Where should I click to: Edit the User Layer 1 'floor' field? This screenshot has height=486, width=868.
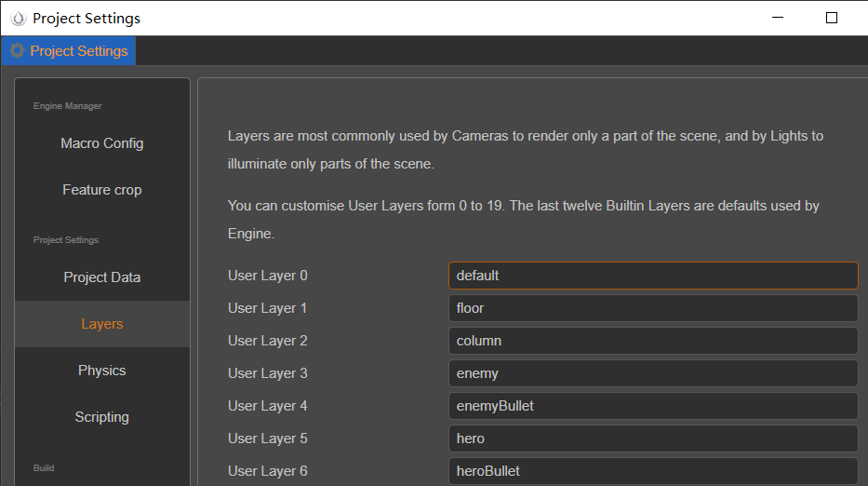[x=652, y=308]
